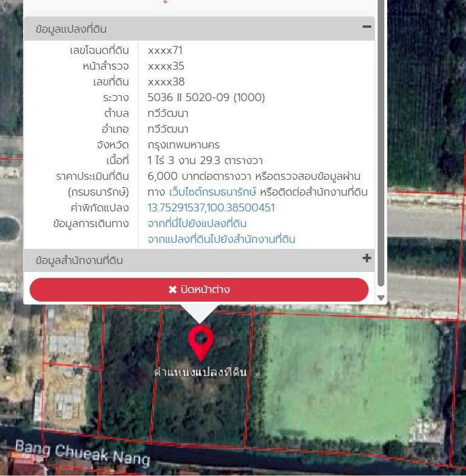The height and width of the screenshot is (476, 466).
Task: Click the ตำแหน่งแปลงที่ดิน marker label
Action: [x=200, y=372]
